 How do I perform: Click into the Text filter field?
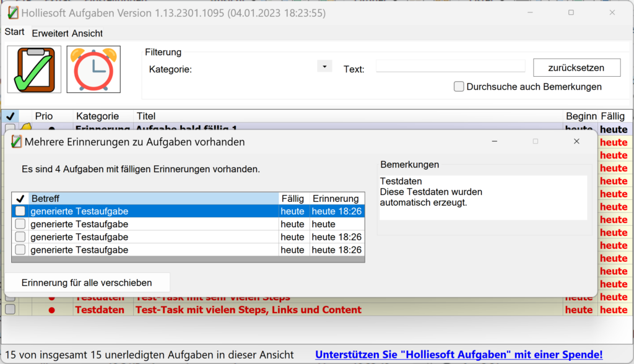[x=450, y=66]
